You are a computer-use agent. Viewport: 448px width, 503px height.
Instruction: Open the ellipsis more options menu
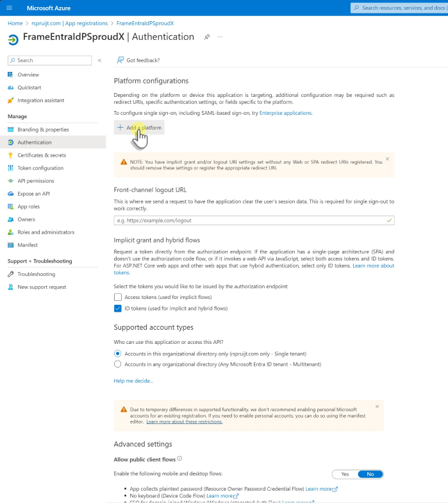(x=220, y=37)
